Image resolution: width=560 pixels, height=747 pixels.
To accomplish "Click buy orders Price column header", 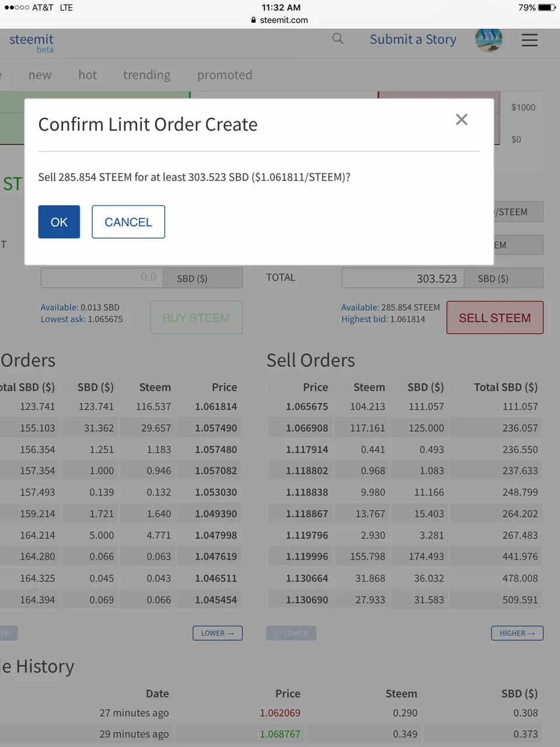I will [225, 387].
